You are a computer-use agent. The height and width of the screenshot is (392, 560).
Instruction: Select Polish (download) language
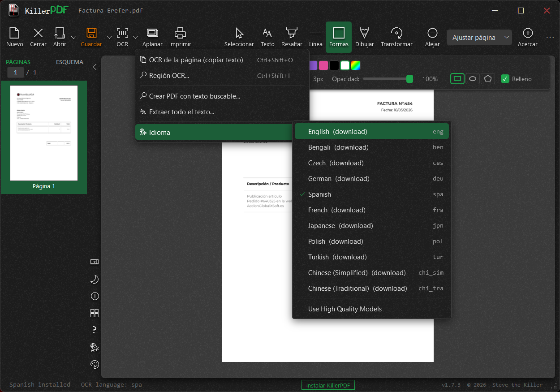(371, 241)
